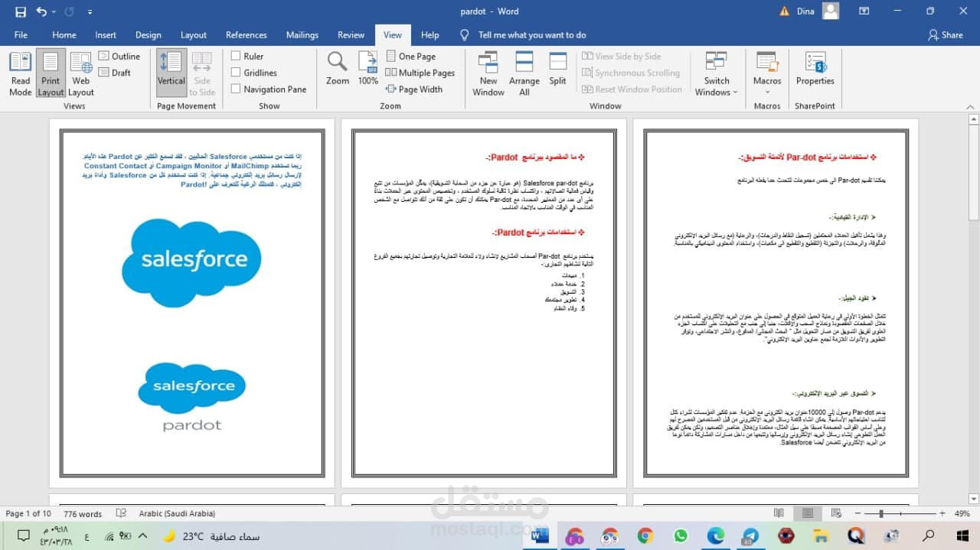Switch to Read Mode from status bar

(779, 513)
